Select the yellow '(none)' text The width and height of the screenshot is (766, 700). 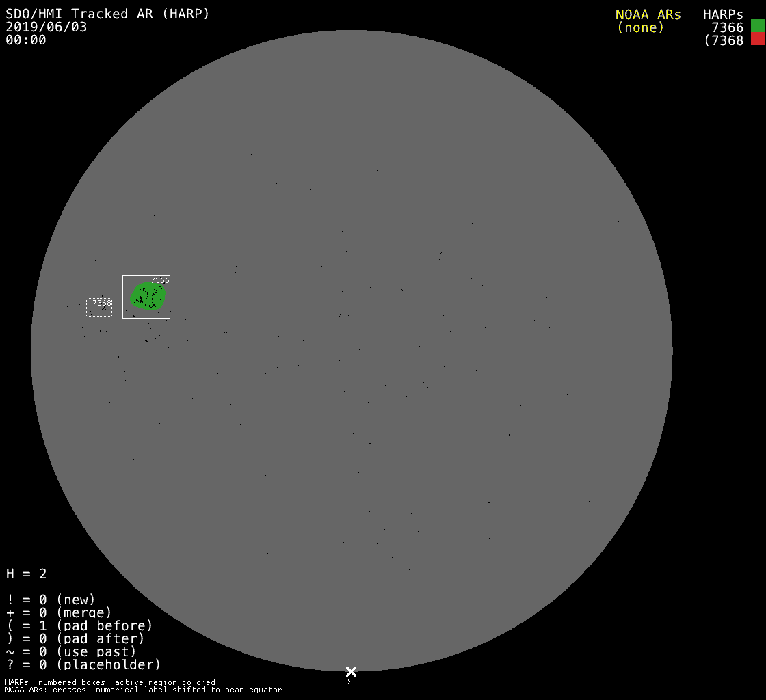[640, 27]
